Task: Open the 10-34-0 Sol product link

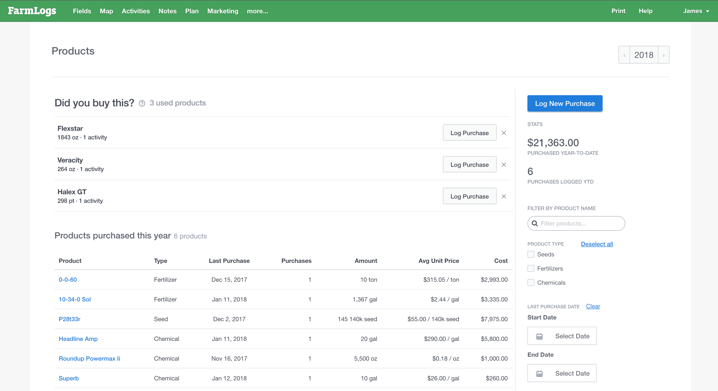Action: click(75, 299)
